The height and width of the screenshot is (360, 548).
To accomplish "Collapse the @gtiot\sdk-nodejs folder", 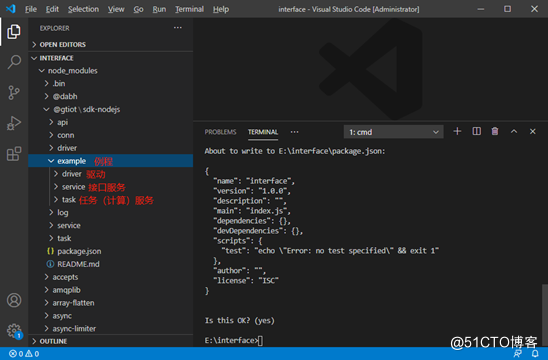I will 110,109.
